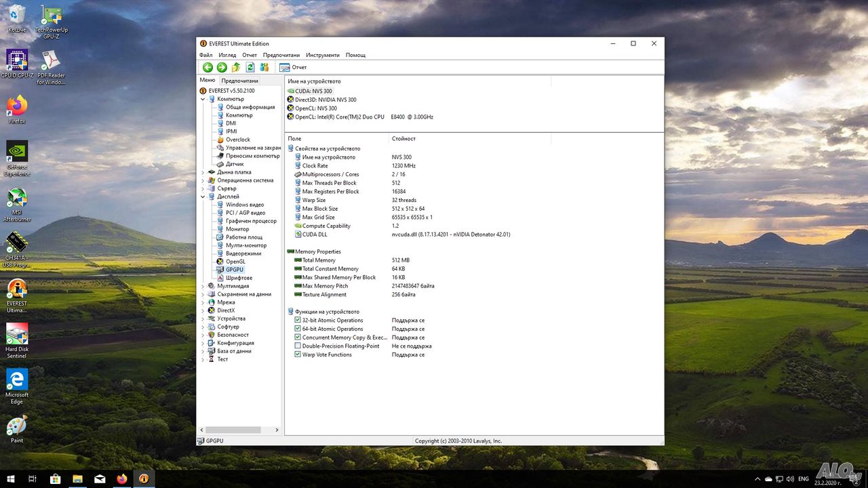
Task: Toggle the 32-bit Atomic Operations checkbox
Action: [298, 320]
